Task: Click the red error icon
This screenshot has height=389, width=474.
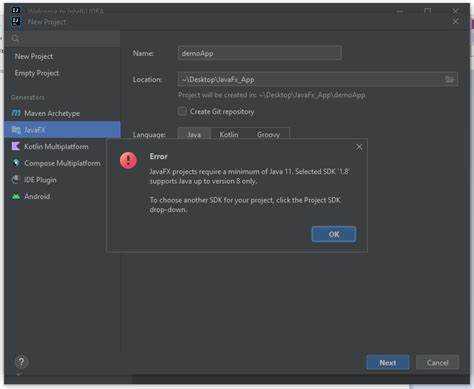Action: (x=128, y=161)
